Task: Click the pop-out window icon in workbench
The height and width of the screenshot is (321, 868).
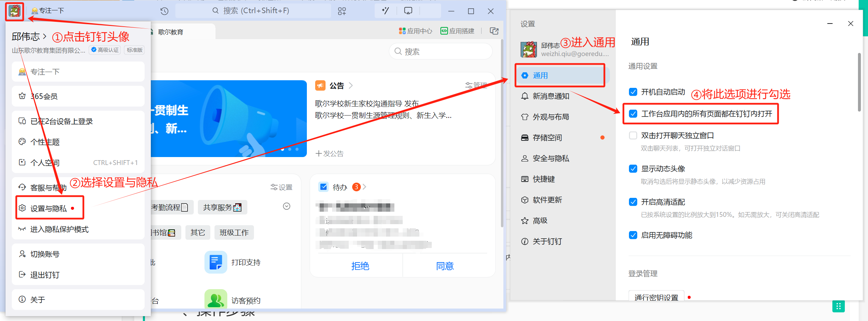Action: pos(494,31)
